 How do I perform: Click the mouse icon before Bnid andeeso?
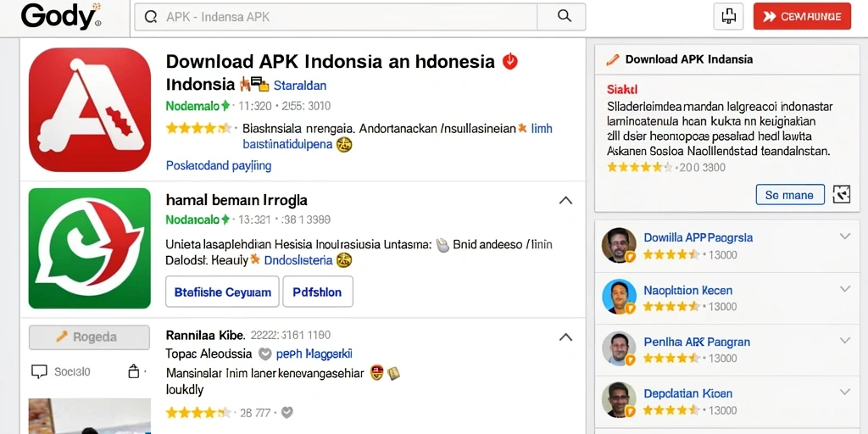pyautogui.click(x=442, y=245)
